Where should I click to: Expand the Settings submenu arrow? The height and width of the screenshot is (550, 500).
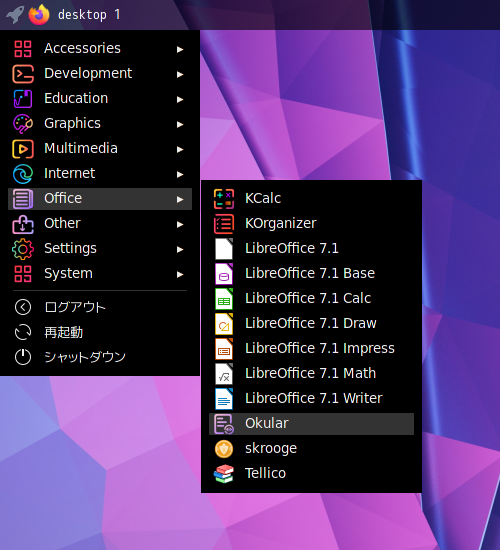[x=180, y=249]
